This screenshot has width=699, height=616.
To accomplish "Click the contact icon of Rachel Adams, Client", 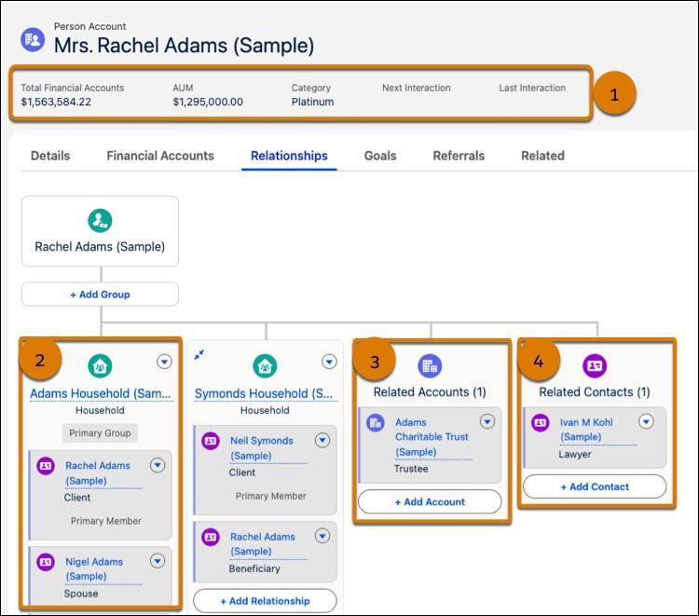I will tap(46, 466).
